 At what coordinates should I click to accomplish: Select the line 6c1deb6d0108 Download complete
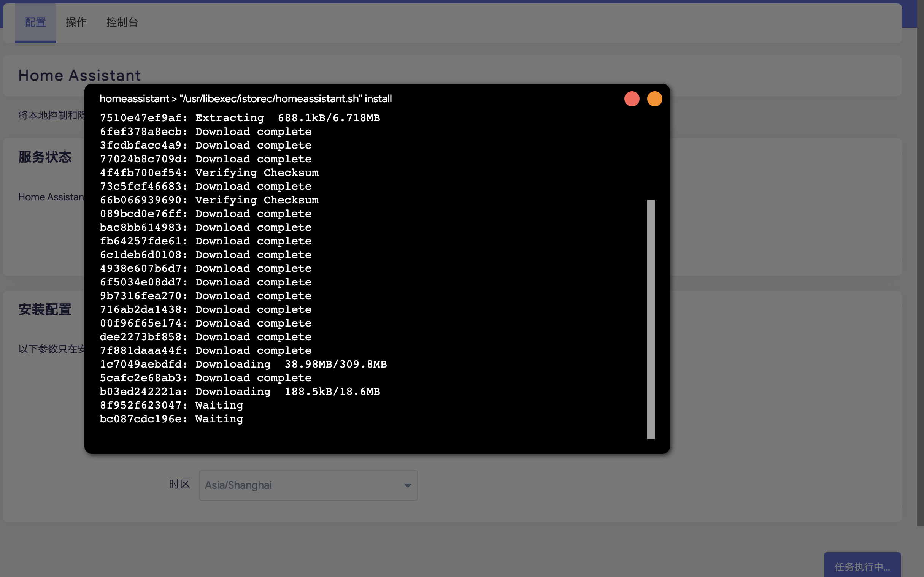pos(205,255)
